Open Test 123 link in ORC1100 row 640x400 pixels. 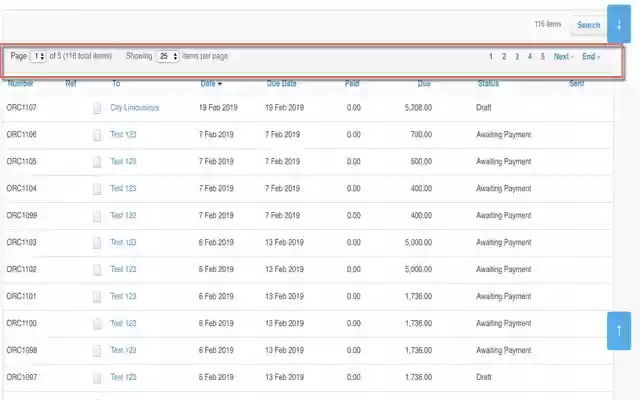pos(123,323)
